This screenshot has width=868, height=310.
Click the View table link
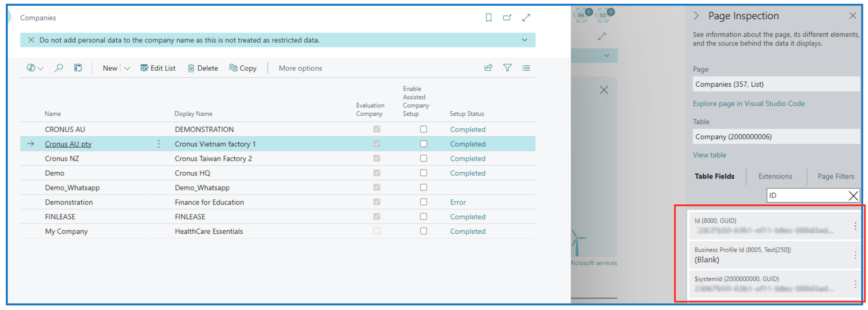click(x=709, y=155)
